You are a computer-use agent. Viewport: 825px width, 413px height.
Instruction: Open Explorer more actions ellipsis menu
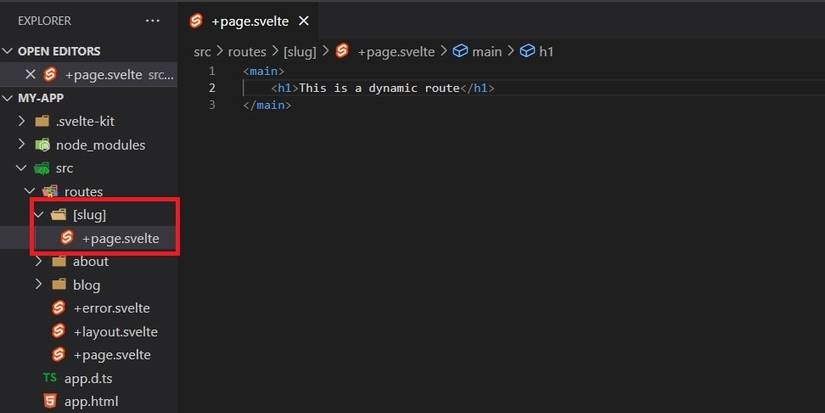pyautogui.click(x=152, y=20)
